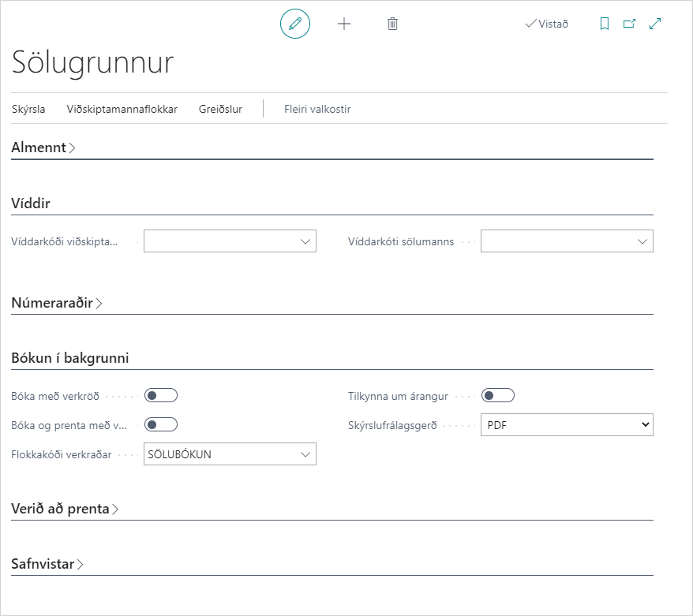Click the trash can delete icon
The image size is (693, 616).
[x=392, y=24]
